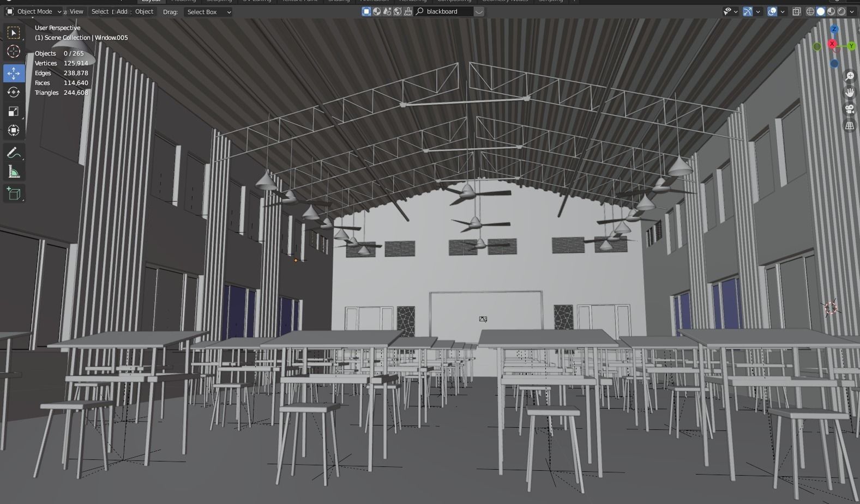
Task: Click the Triangles 244,608 statistic
Action: pyautogui.click(x=61, y=93)
